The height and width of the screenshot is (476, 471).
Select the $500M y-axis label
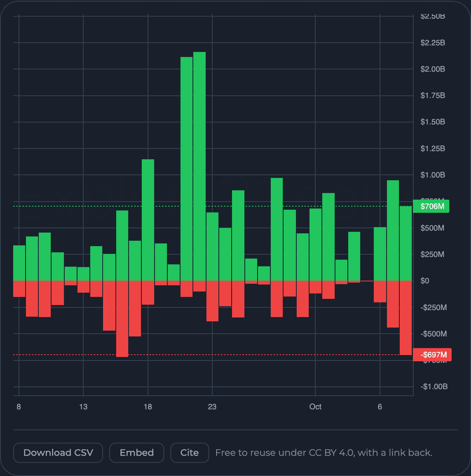(432, 228)
